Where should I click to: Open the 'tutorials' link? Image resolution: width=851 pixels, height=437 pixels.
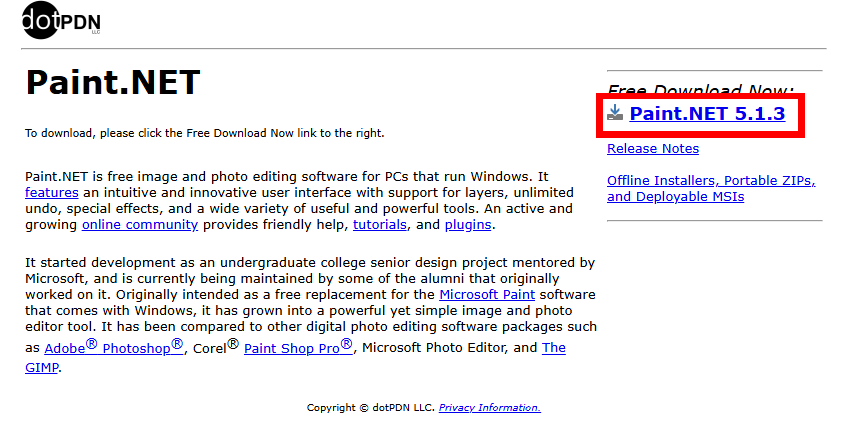380,225
